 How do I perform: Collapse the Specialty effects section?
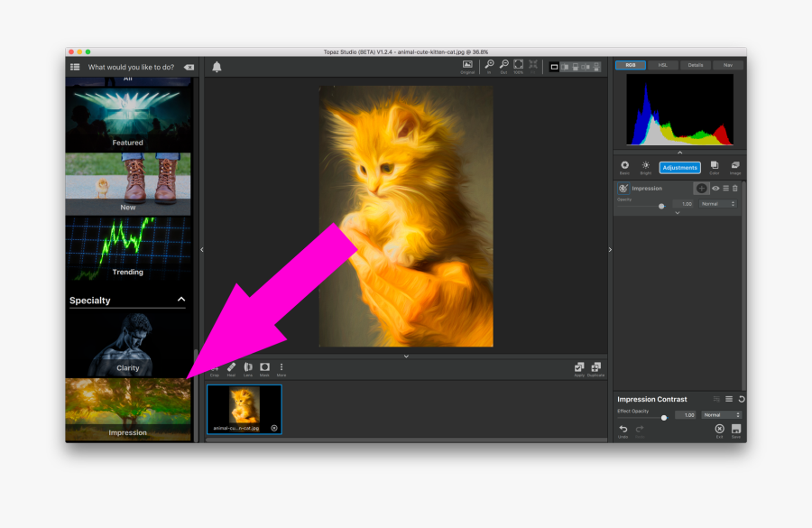tap(181, 300)
